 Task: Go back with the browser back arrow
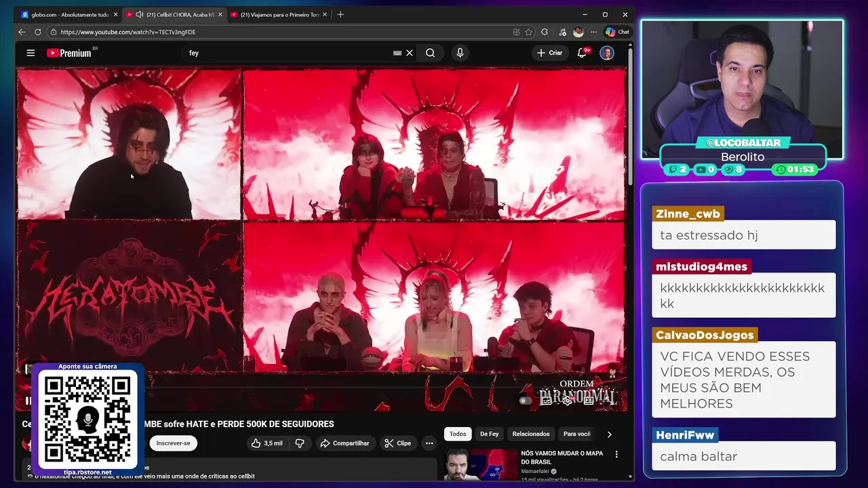(x=22, y=32)
